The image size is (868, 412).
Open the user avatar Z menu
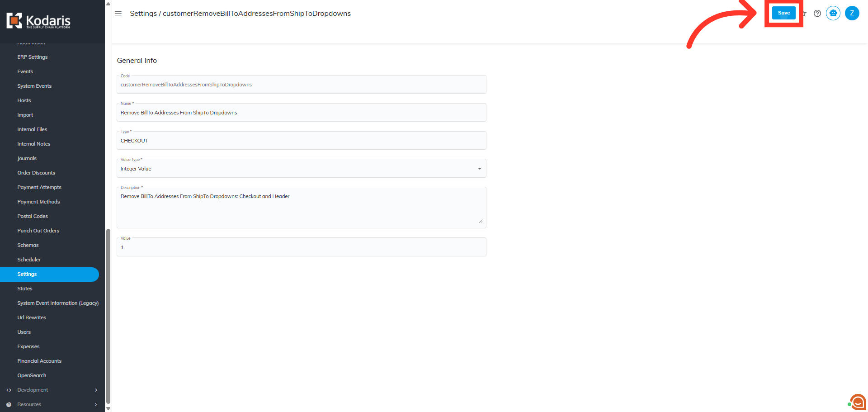pyautogui.click(x=852, y=13)
